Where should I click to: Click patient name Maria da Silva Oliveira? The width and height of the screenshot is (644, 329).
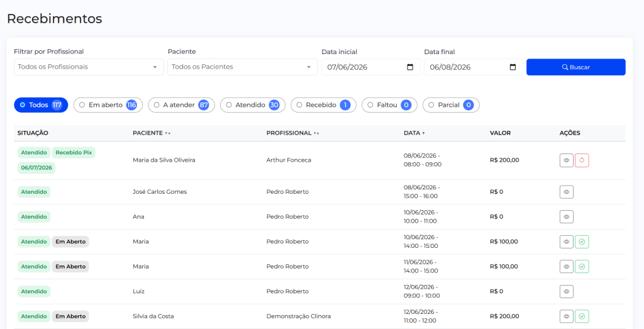point(164,160)
